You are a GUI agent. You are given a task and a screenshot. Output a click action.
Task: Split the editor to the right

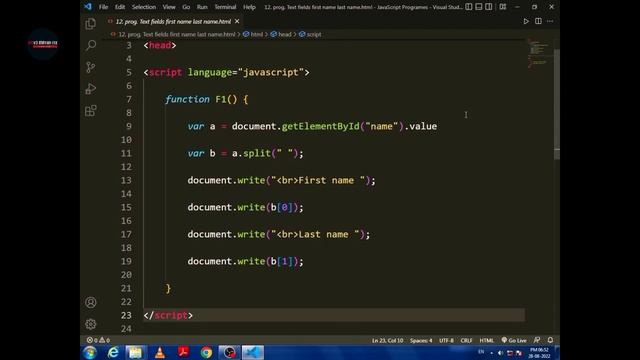tap(538, 21)
